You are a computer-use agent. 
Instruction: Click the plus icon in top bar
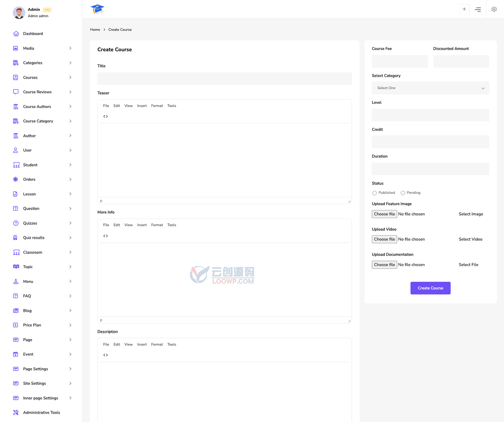(464, 9)
